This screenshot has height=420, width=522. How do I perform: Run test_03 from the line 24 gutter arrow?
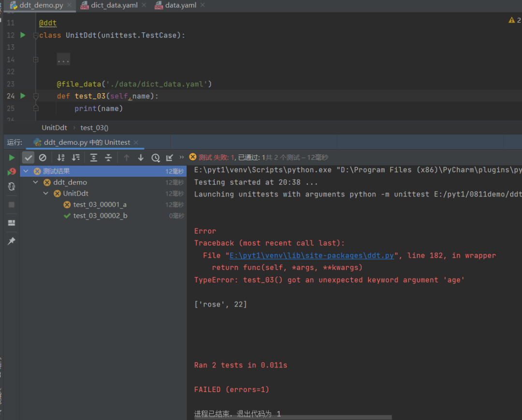(23, 96)
